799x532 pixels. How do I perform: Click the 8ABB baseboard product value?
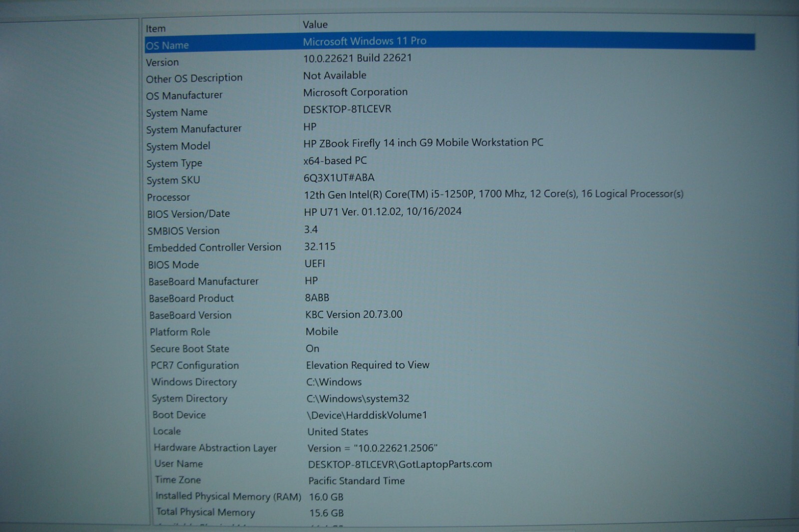pos(317,298)
